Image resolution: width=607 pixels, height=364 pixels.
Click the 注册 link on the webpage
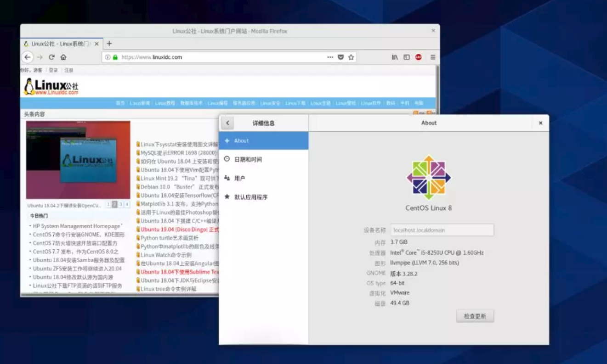click(x=68, y=70)
